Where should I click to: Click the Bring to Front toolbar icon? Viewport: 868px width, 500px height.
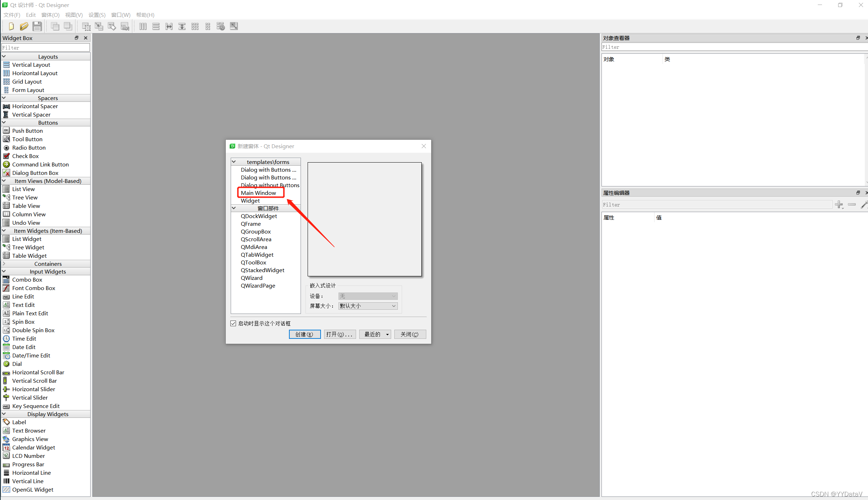click(68, 26)
